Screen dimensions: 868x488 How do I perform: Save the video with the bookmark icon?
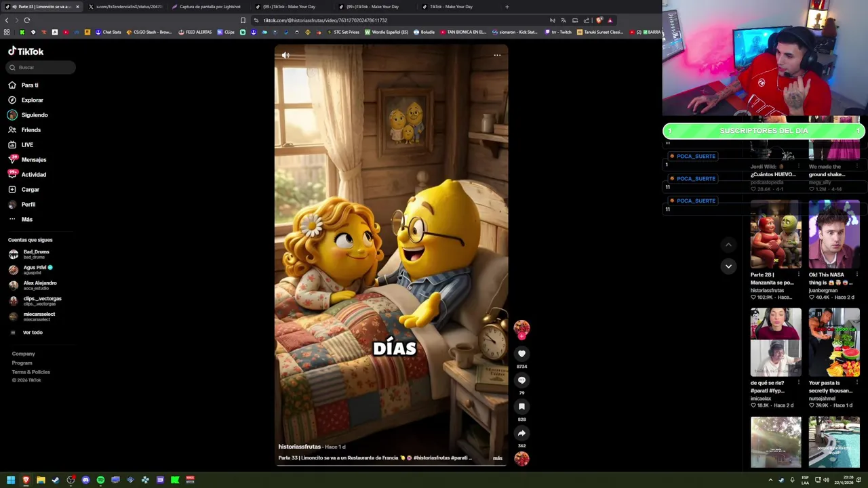(x=521, y=407)
